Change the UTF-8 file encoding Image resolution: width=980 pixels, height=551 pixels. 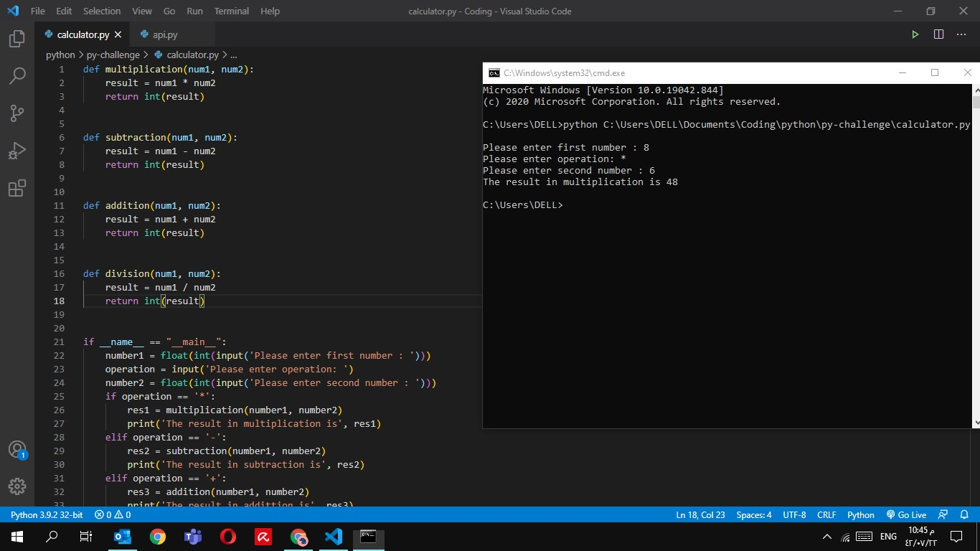pos(794,515)
